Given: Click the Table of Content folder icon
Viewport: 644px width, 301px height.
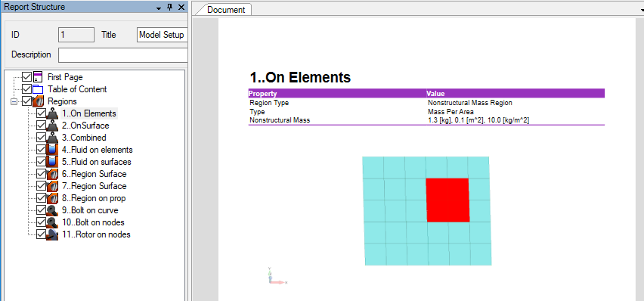Looking at the screenshot, I should (x=39, y=89).
